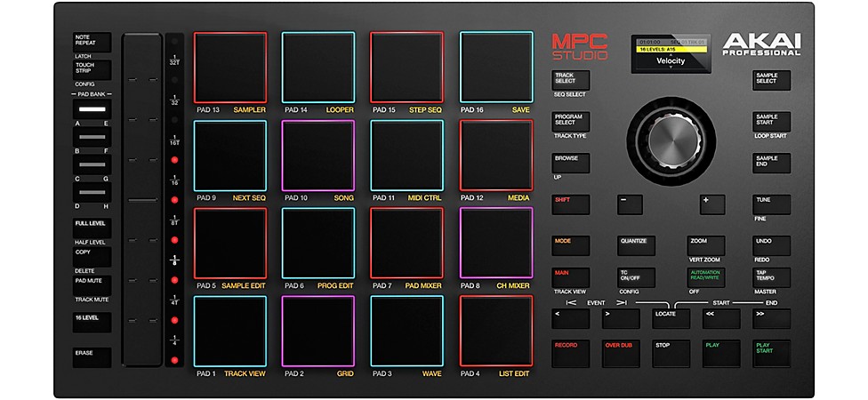Tap Pad 4 labeled List Edit
The image size is (868, 400).
496,332
